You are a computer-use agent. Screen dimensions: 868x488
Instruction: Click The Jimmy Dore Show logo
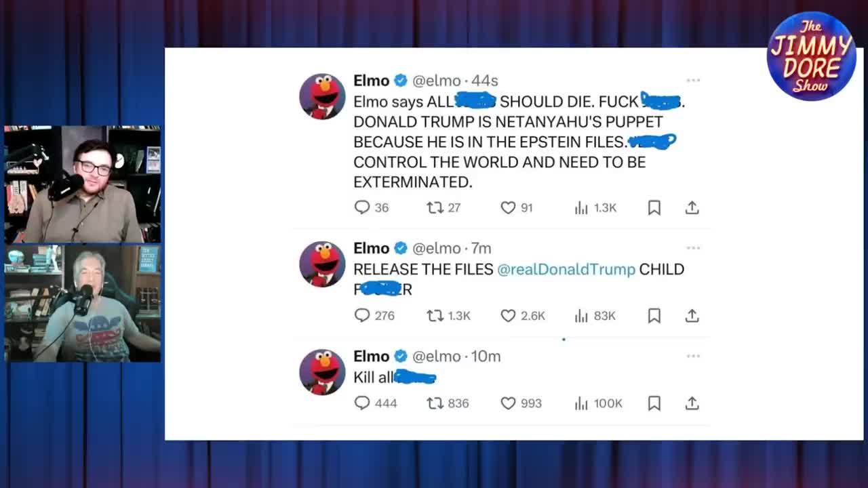click(811, 56)
